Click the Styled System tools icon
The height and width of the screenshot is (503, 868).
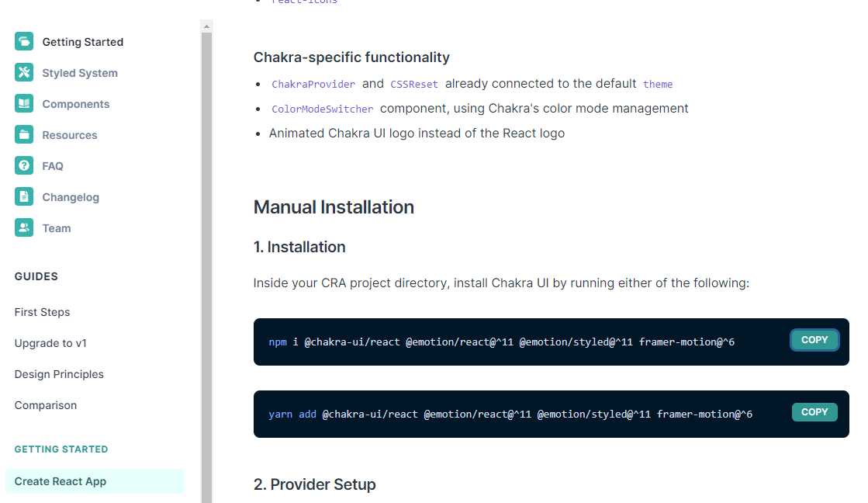point(24,72)
